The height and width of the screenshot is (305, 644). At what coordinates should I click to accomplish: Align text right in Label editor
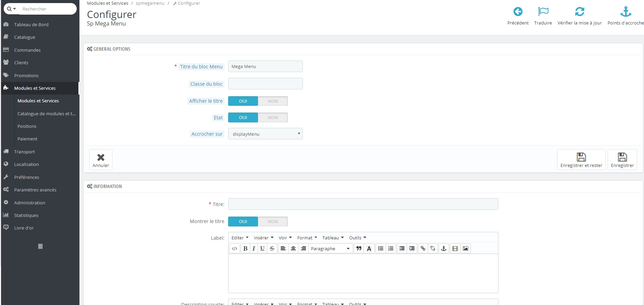click(303, 249)
